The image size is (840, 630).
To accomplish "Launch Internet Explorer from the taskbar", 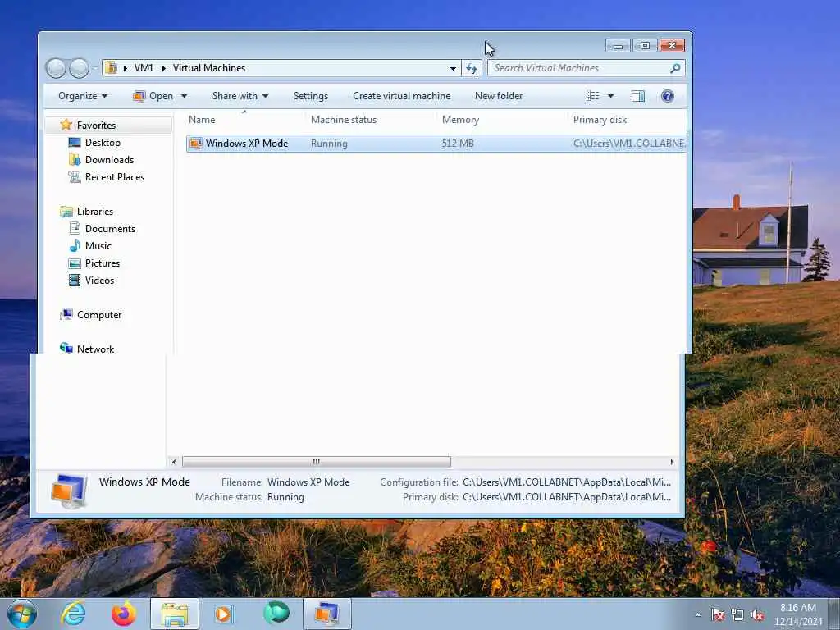I will point(73,614).
